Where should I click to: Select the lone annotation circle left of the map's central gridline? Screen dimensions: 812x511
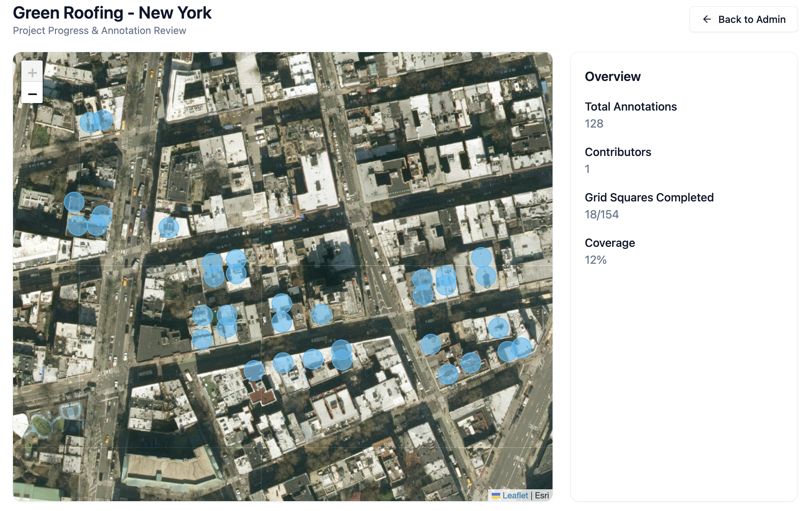point(169,228)
